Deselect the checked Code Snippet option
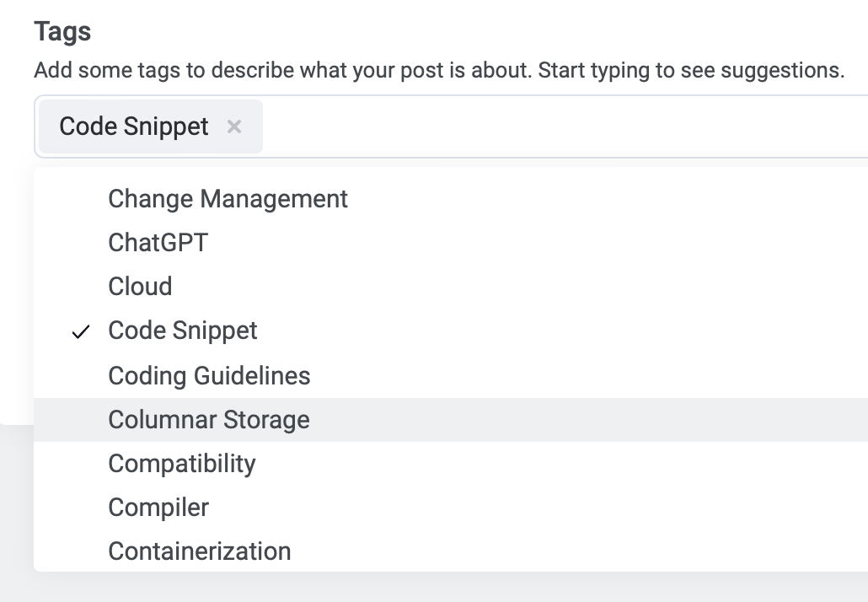Screen dimensions: 868x602 [183, 331]
